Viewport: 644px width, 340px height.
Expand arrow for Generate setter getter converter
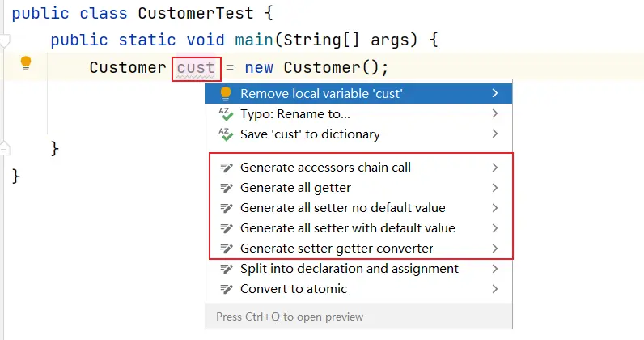494,249
